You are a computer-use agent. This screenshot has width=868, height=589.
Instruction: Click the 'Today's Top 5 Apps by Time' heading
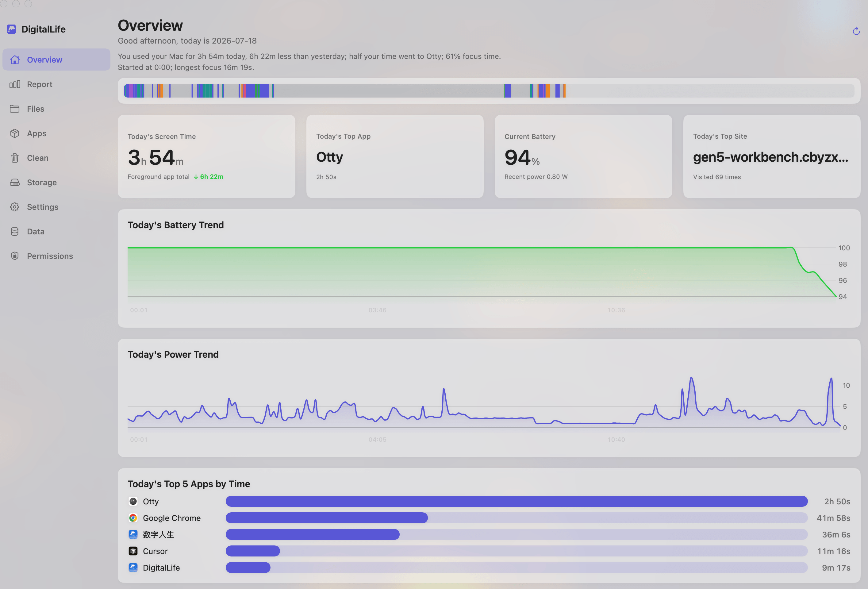(189, 484)
